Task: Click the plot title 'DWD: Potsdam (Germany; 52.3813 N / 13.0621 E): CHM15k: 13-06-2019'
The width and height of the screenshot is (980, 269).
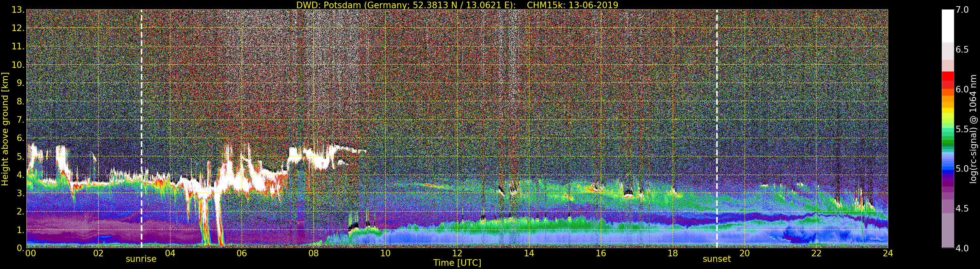Action: pyautogui.click(x=457, y=5)
